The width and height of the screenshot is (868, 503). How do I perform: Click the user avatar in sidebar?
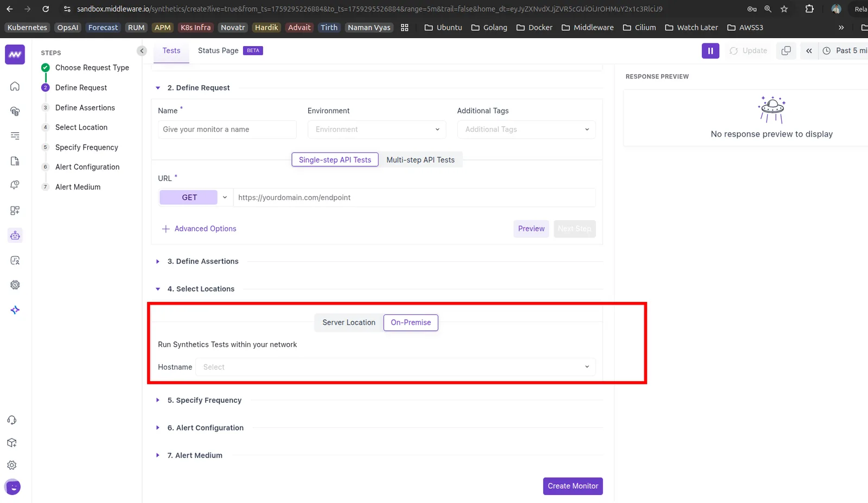click(x=12, y=487)
